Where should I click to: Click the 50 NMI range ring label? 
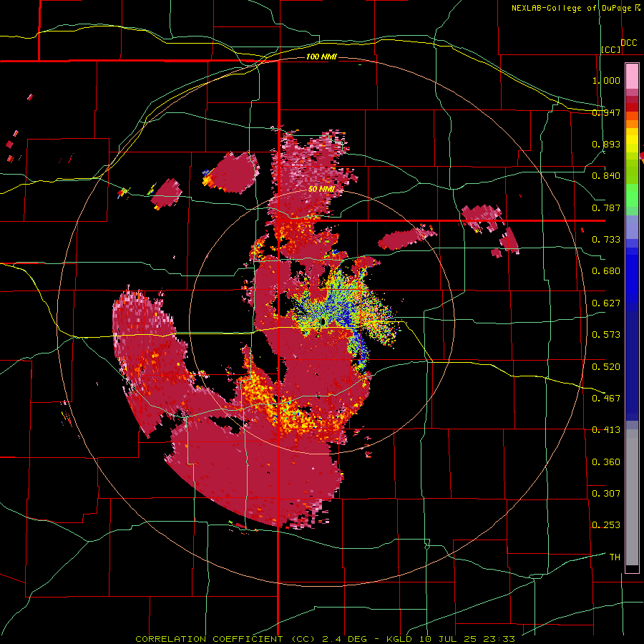click(321, 189)
